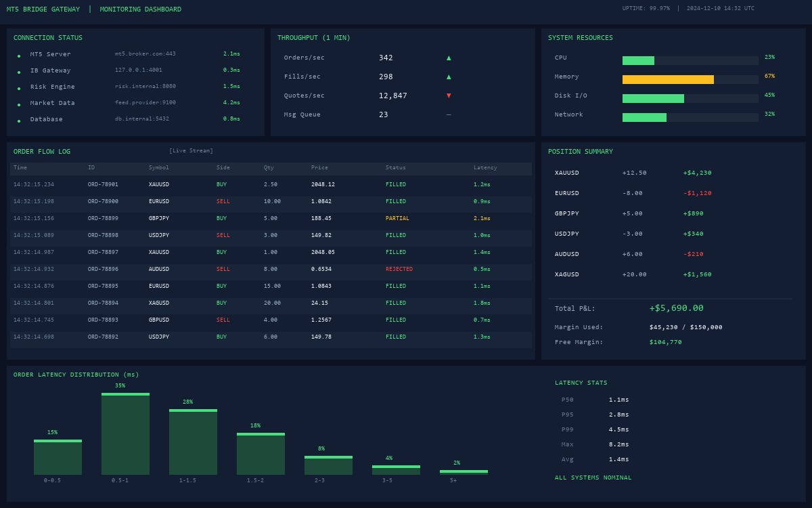Click the Quotes/sec downward trend arrow

[449, 96]
